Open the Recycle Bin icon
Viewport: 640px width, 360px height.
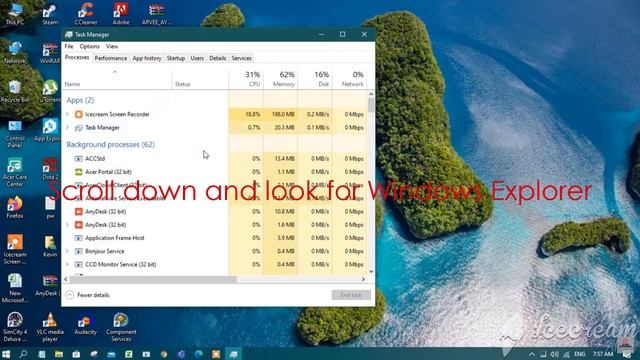click(15, 91)
